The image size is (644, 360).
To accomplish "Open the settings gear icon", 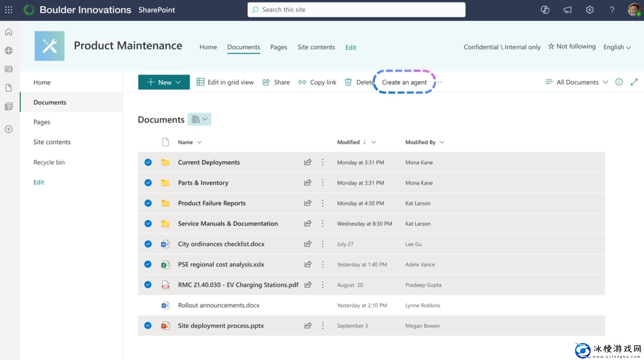I will coord(589,10).
